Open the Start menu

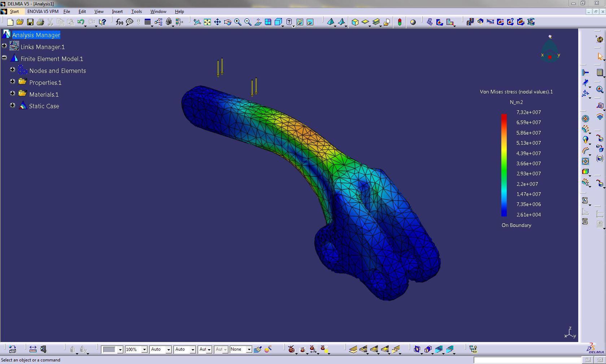click(x=14, y=12)
